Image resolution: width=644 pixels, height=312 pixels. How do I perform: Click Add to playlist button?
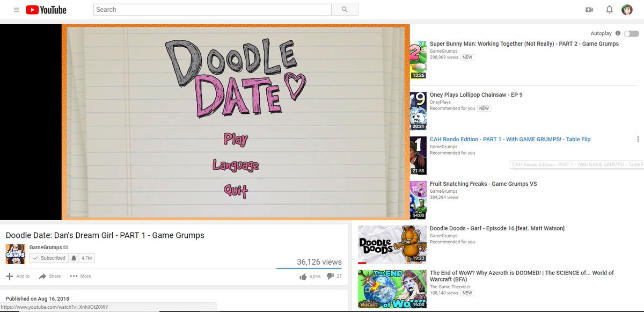point(18,276)
